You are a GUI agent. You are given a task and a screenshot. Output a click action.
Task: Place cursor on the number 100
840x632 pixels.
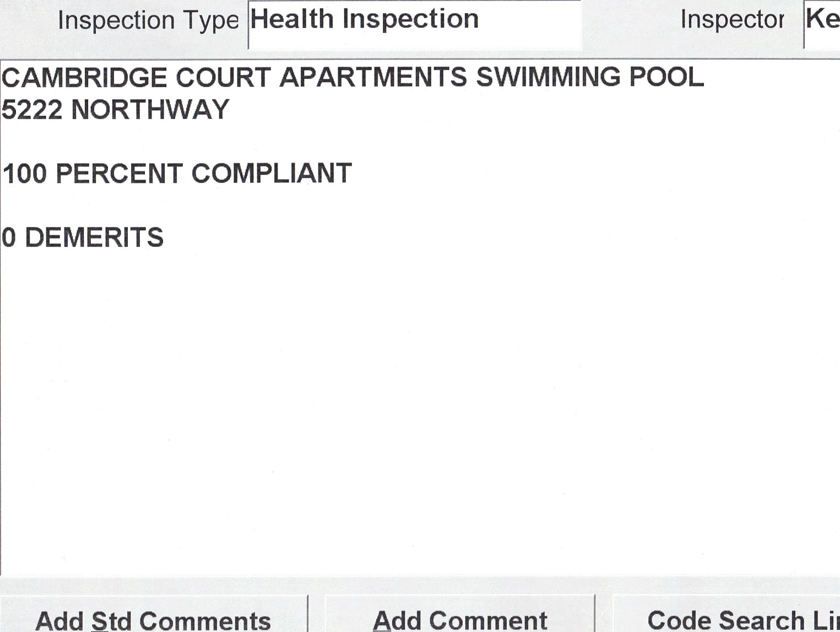[x=25, y=174]
